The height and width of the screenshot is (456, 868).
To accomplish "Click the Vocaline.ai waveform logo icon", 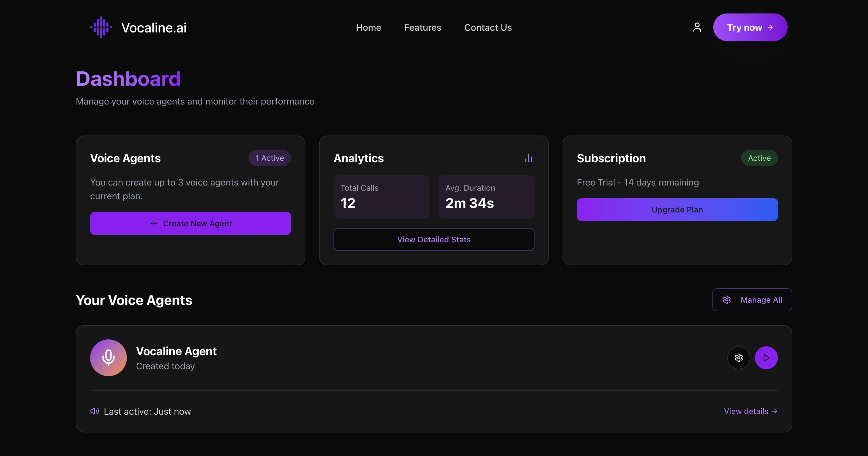I will point(101,27).
